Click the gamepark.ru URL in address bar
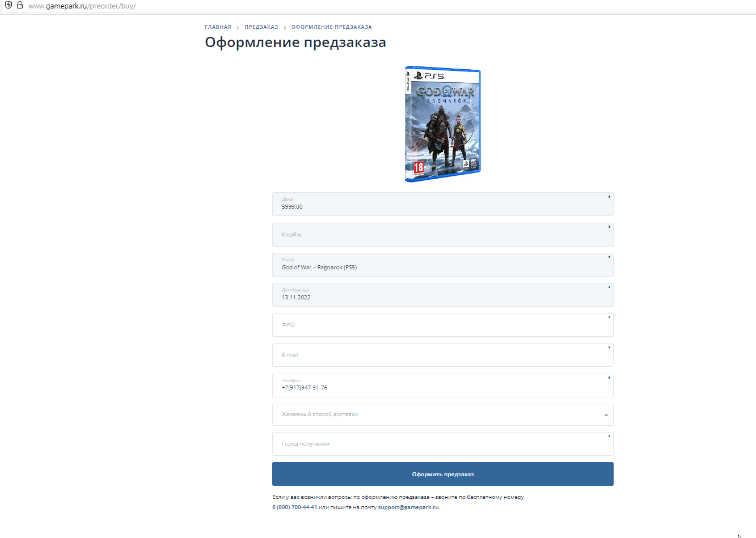The width and height of the screenshot is (756, 538). coord(82,6)
